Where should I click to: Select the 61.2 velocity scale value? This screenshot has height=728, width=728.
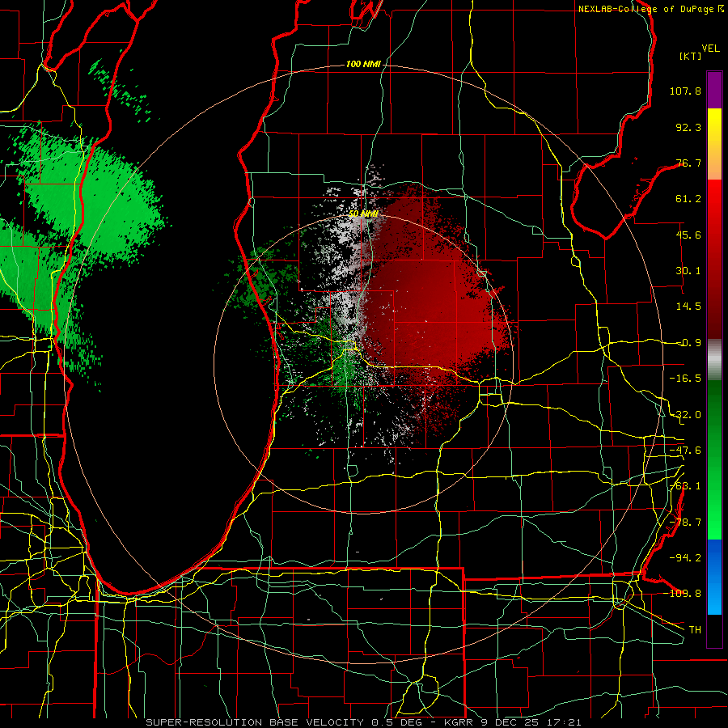pos(688,199)
